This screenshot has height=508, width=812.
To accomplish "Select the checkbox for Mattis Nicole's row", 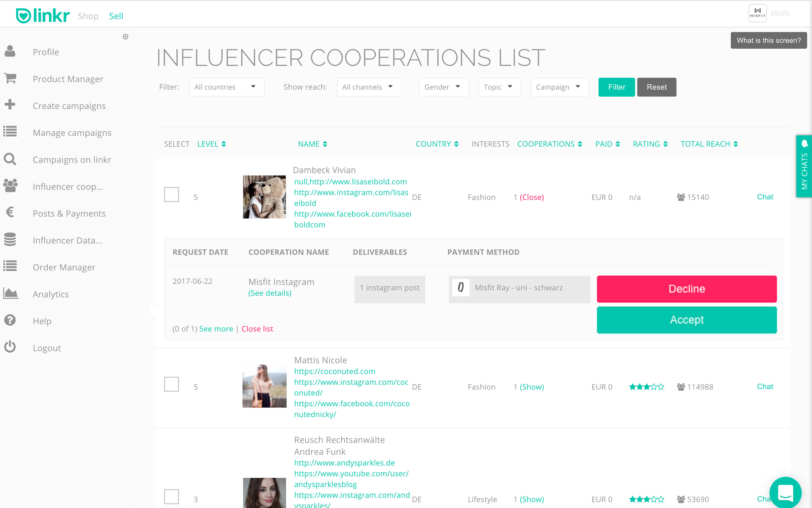I will point(172,384).
